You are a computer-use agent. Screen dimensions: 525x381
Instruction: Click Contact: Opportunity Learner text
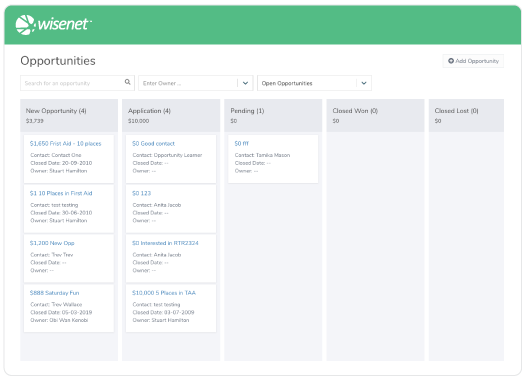pos(167,155)
